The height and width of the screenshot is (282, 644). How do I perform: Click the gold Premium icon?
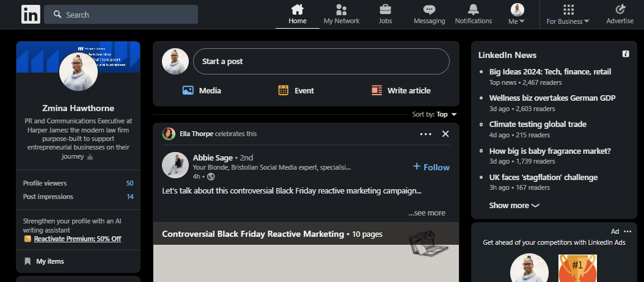click(27, 239)
